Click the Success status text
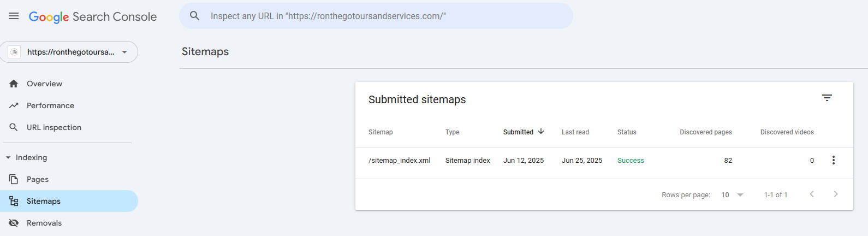The image size is (868, 236). pos(631,161)
